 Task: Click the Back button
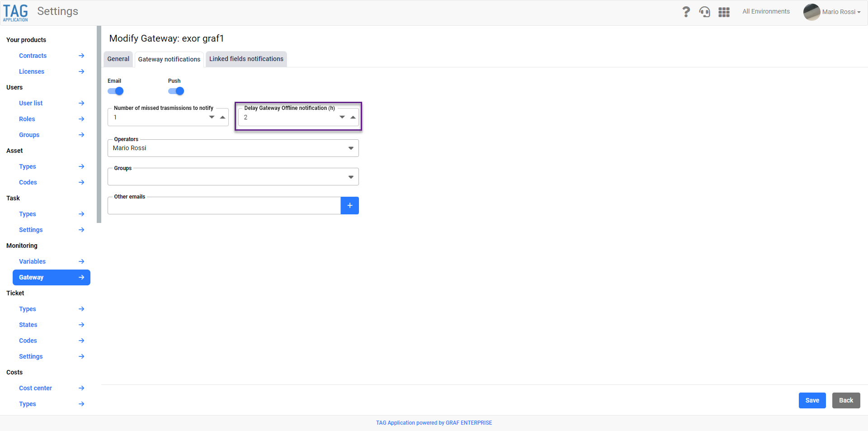tap(846, 400)
